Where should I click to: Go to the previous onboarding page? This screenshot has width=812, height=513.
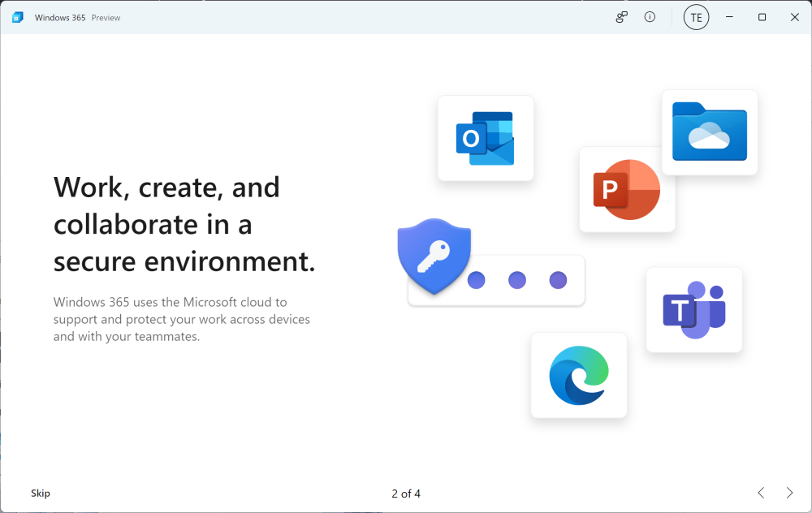761,493
